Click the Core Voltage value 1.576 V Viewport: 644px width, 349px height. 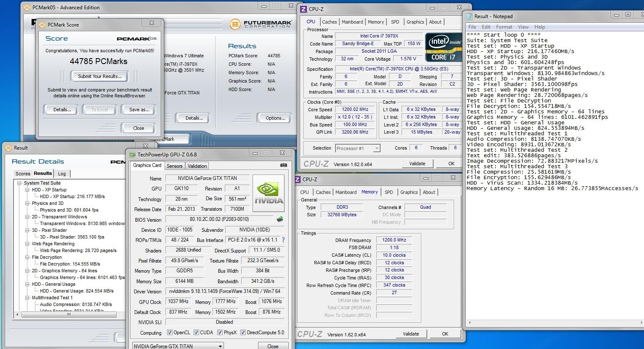[408, 59]
